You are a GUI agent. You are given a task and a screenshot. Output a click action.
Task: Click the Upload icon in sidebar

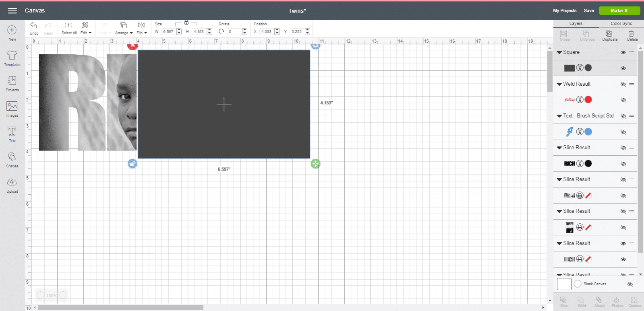(x=12, y=185)
